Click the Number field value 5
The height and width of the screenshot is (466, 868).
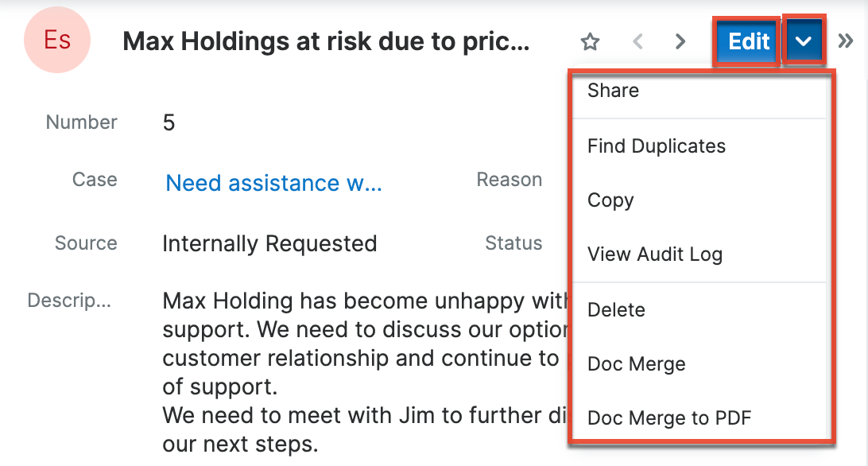[169, 123]
